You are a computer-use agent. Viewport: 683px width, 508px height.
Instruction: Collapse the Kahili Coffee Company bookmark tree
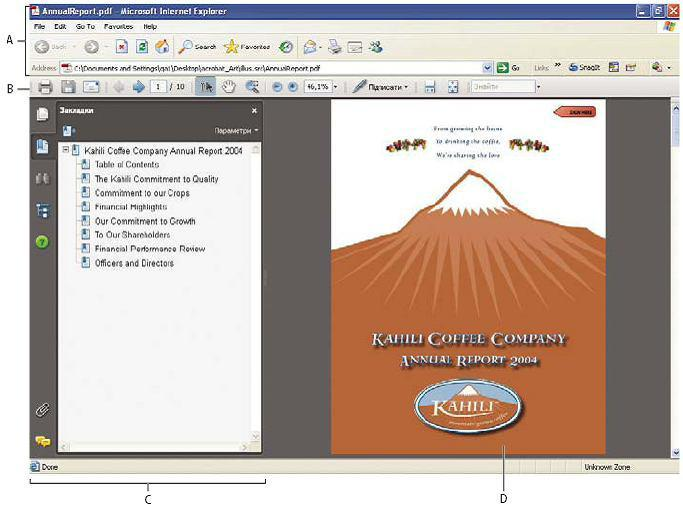coord(65,150)
